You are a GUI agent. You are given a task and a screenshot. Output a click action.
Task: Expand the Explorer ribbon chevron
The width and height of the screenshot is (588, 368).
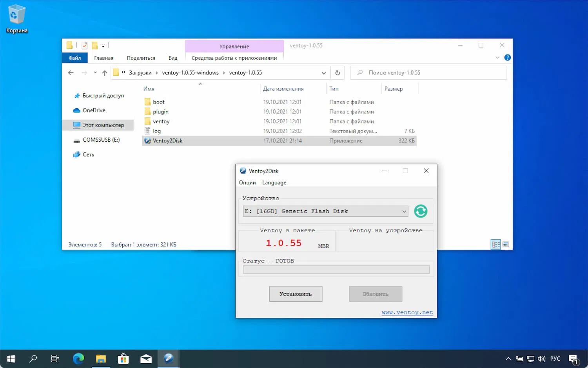coord(497,58)
